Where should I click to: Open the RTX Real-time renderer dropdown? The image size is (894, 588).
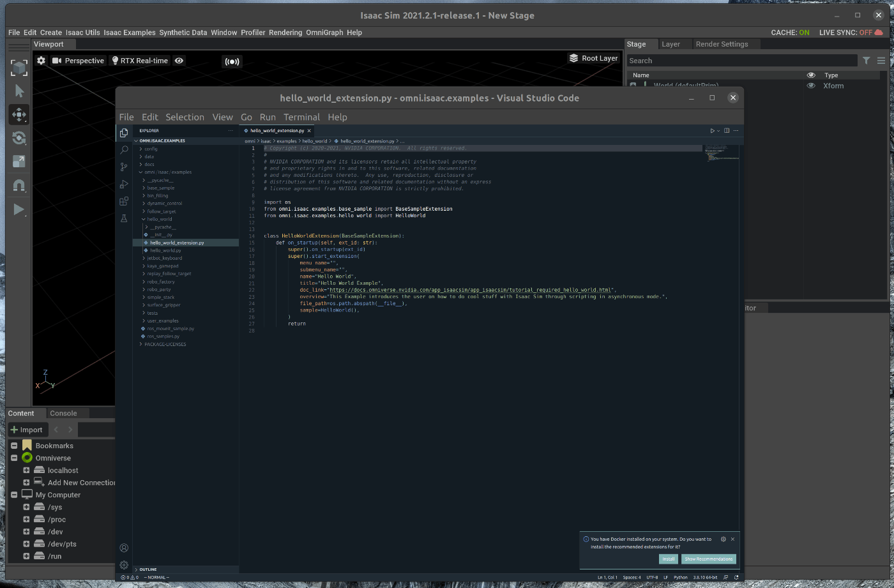(140, 61)
